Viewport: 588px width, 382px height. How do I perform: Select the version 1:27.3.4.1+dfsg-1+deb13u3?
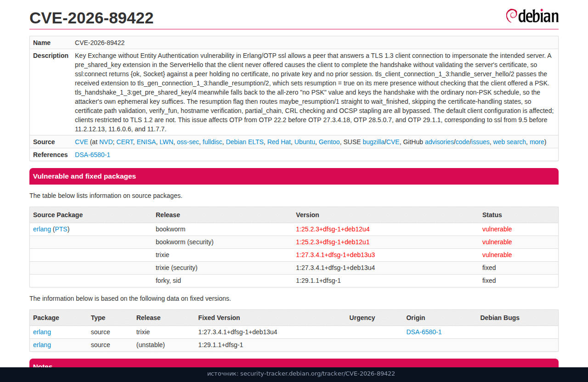tap(335, 255)
